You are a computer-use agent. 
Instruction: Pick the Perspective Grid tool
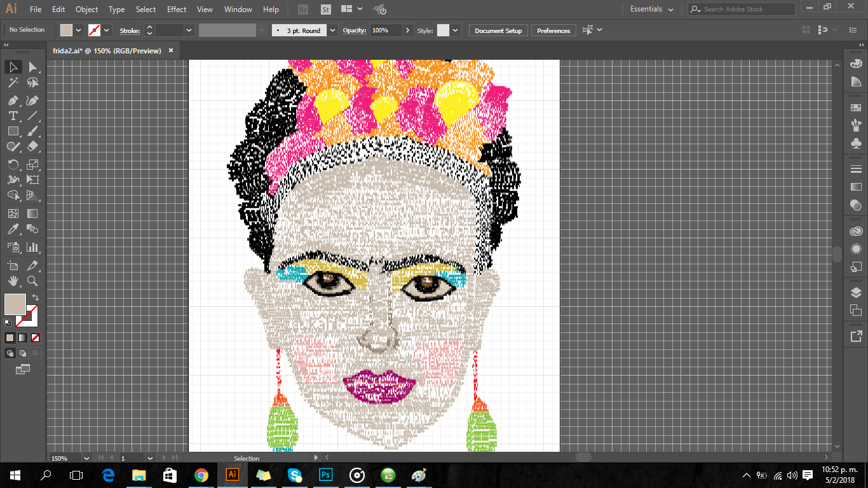32,196
